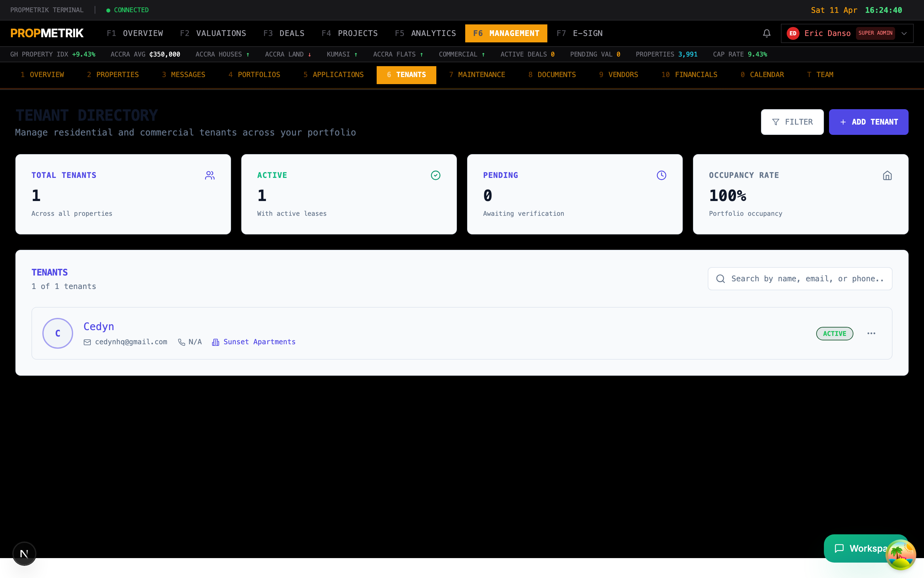Click the Pending clock icon
This screenshot has height=578, width=924.
pos(661,175)
